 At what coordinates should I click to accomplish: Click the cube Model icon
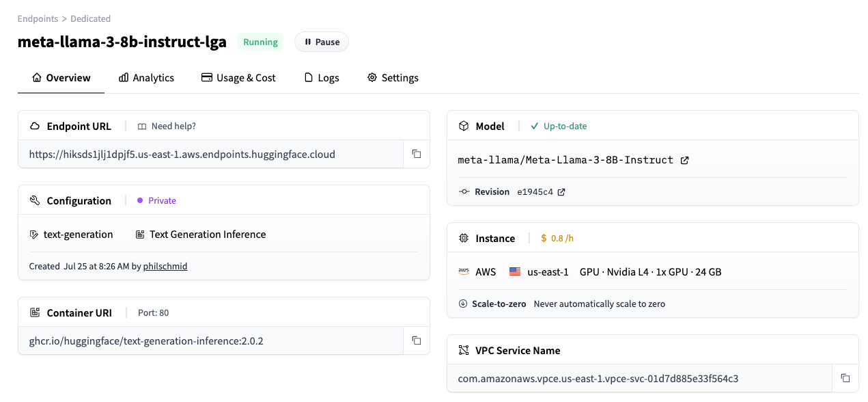[464, 126]
